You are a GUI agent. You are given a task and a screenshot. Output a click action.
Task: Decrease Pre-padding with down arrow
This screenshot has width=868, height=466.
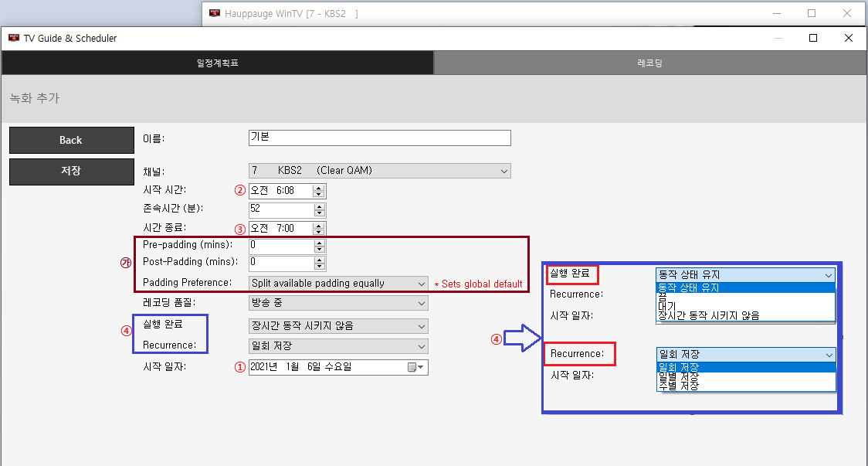click(x=320, y=250)
